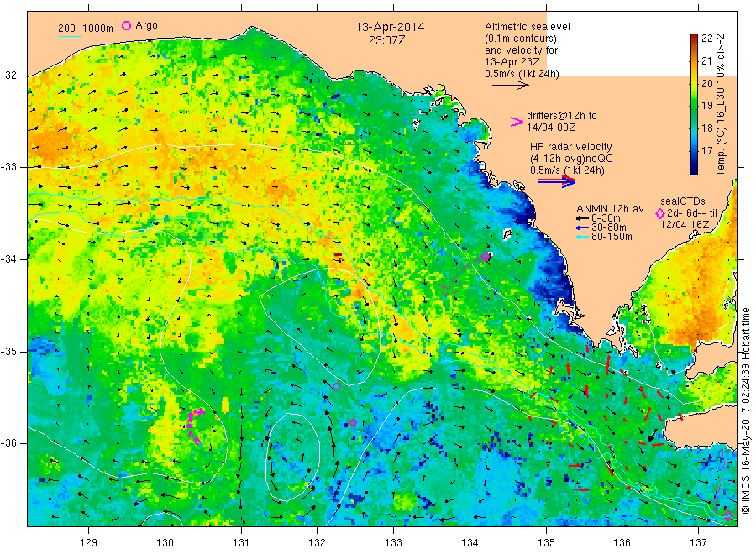This screenshot has height=554, width=756.
Task: Click the 'Argo' legend text
Action: pyautogui.click(x=146, y=25)
